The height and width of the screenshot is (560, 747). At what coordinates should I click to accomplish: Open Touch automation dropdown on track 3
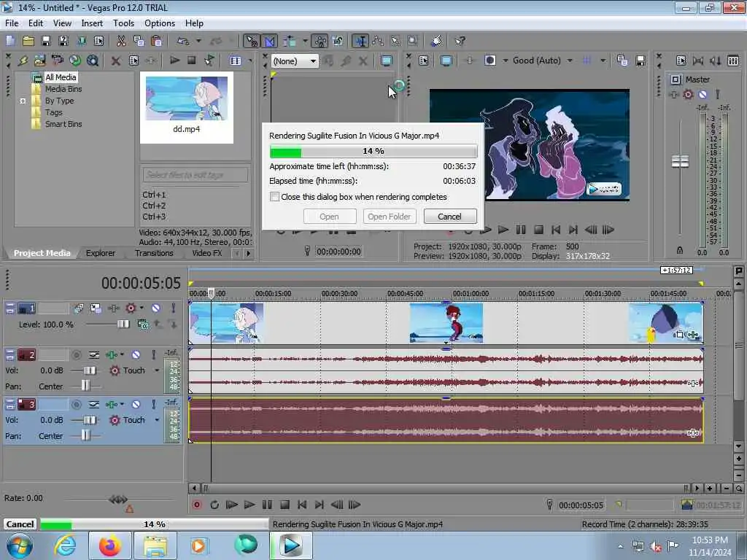pos(158,420)
